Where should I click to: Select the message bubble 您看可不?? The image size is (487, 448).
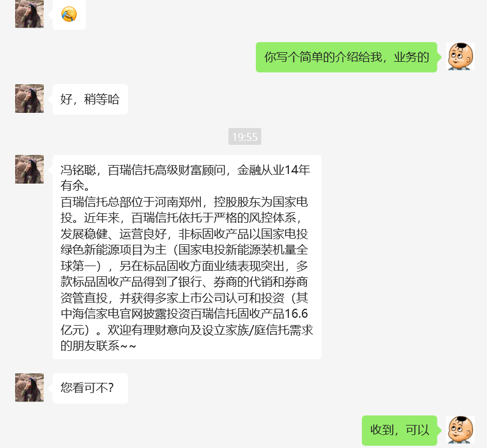pos(90,388)
